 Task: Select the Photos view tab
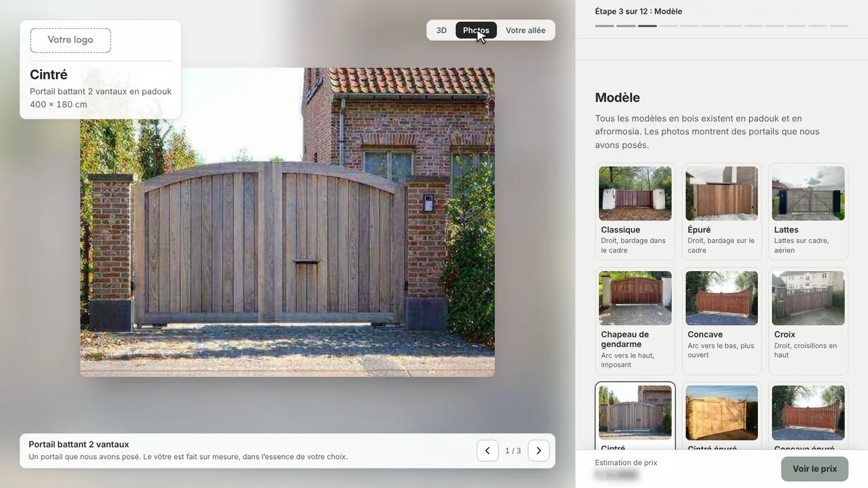pos(476,30)
